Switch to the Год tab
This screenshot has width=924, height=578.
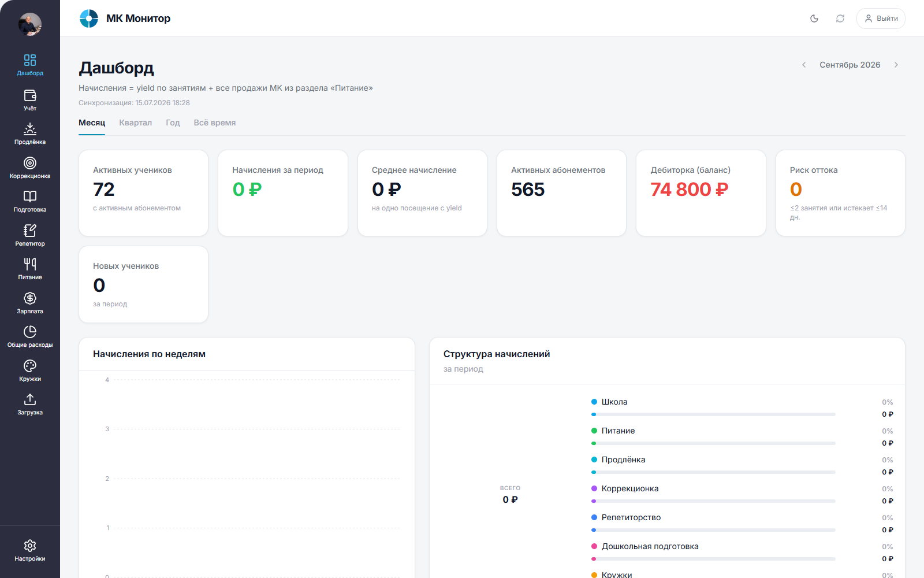pyautogui.click(x=173, y=123)
